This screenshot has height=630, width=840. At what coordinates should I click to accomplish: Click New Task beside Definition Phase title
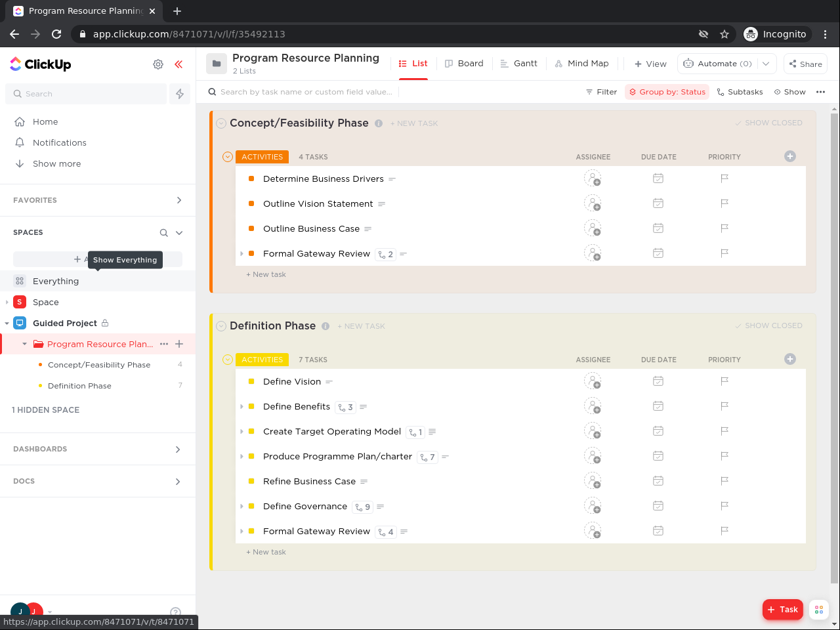[x=361, y=326]
